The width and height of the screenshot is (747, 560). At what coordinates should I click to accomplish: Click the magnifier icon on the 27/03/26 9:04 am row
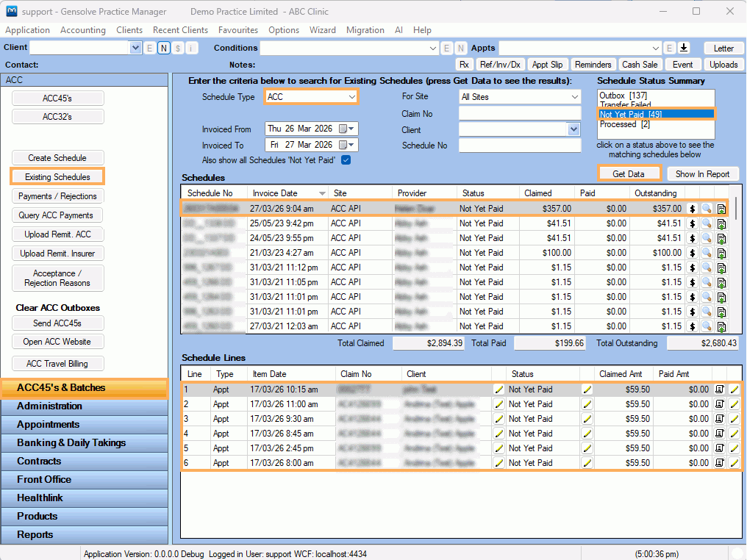(707, 209)
